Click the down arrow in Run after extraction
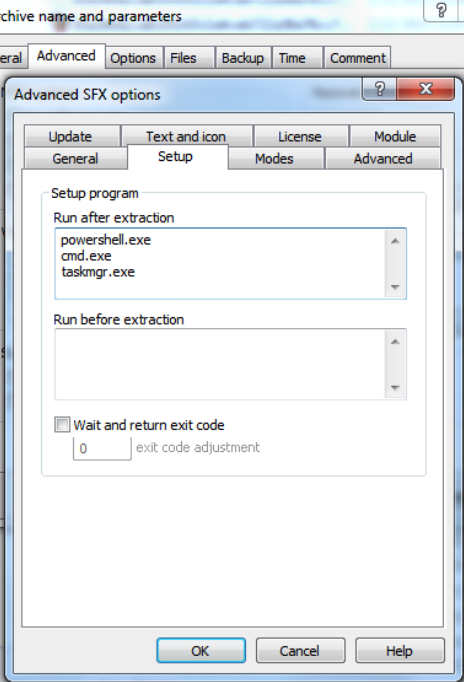 [x=395, y=287]
